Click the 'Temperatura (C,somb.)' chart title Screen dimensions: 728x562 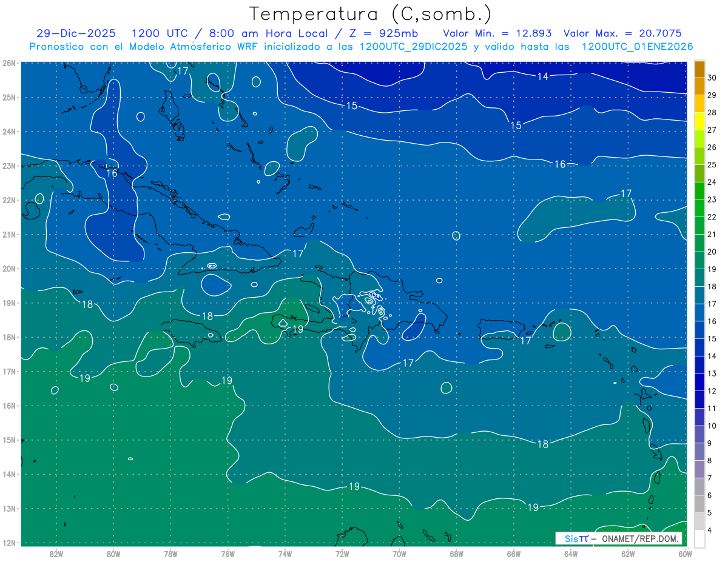(x=371, y=14)
